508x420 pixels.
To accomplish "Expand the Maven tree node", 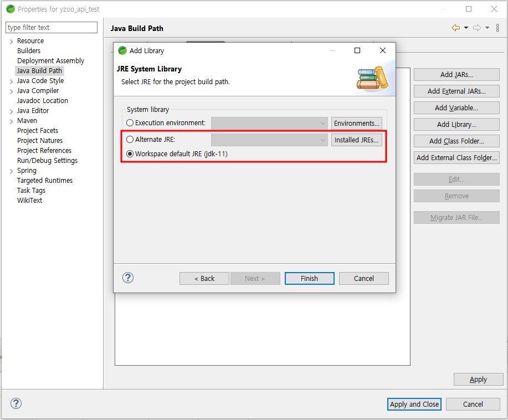I will click(x=11, y=121).
